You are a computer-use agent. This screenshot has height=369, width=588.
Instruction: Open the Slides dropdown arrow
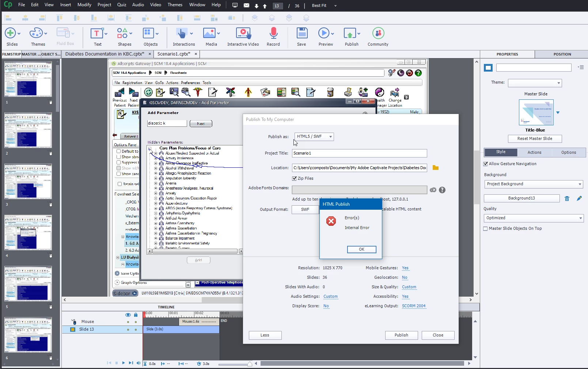19,34
